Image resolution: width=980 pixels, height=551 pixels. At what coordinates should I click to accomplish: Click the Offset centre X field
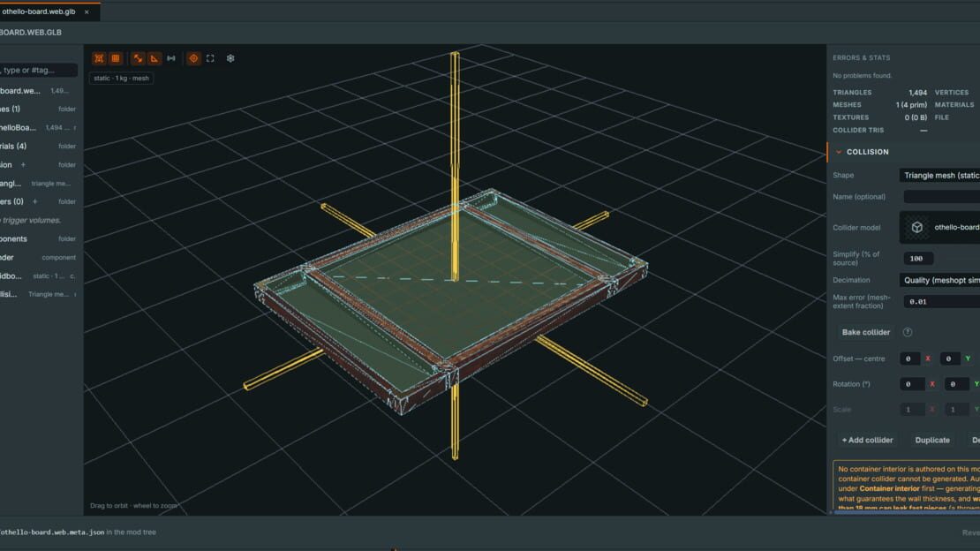(x=908, y=359)
